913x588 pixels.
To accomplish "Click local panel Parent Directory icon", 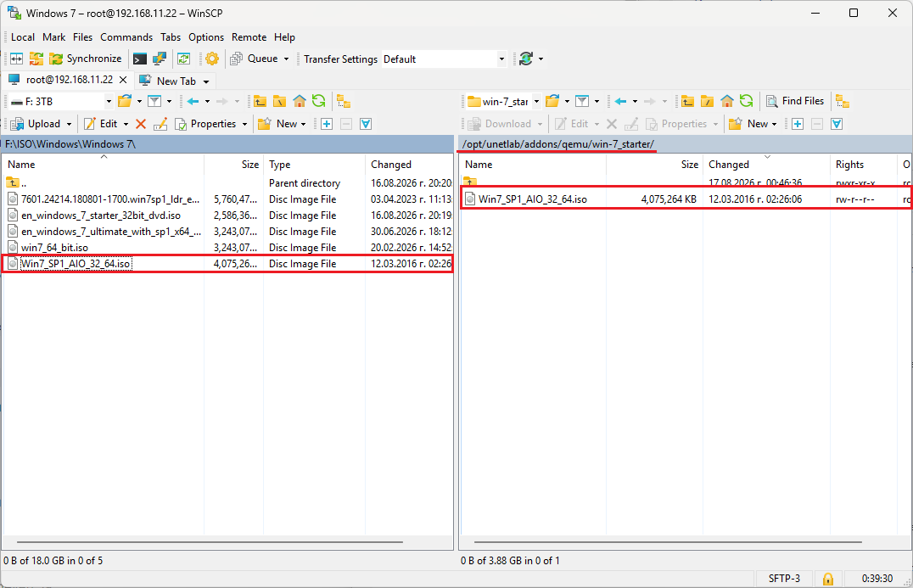I will [x=260, y=101].
